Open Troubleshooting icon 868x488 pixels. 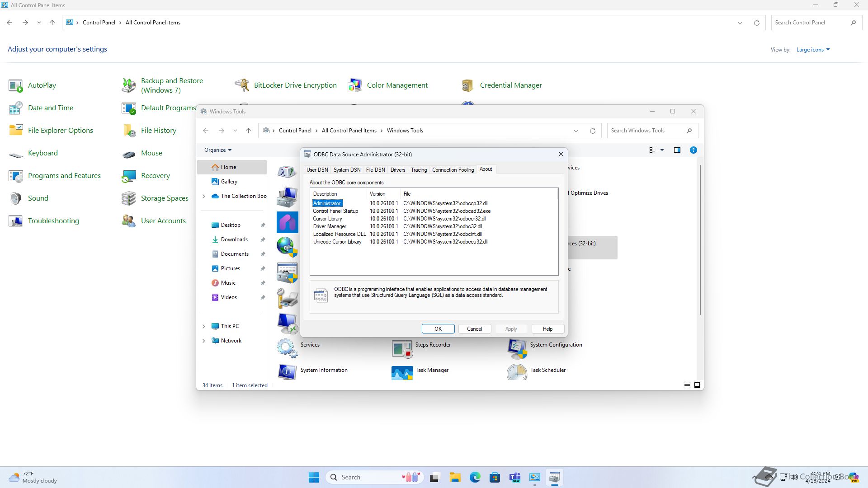(x=16, y=221)
